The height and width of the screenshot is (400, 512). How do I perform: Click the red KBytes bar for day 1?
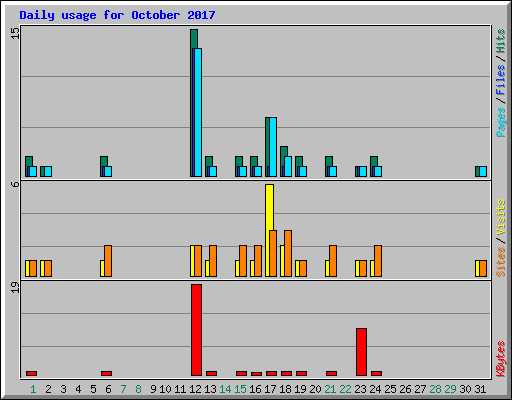coord(31,373)
